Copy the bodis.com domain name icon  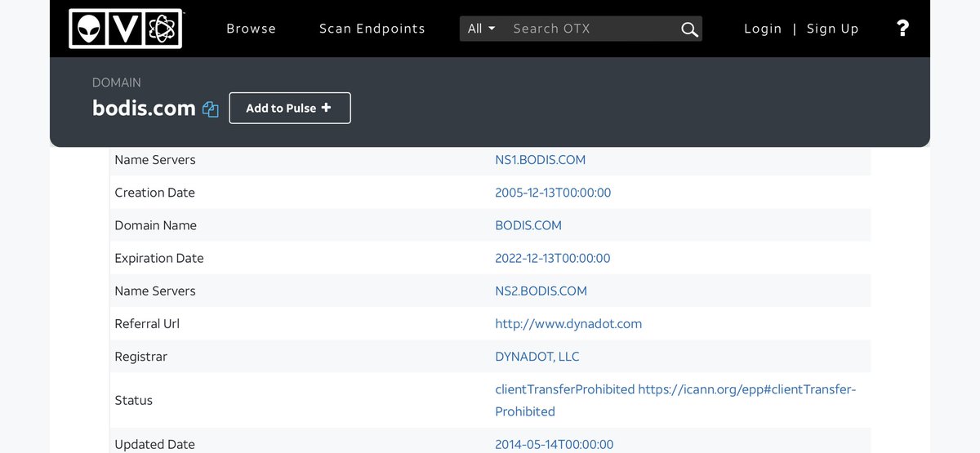point(211,109)
